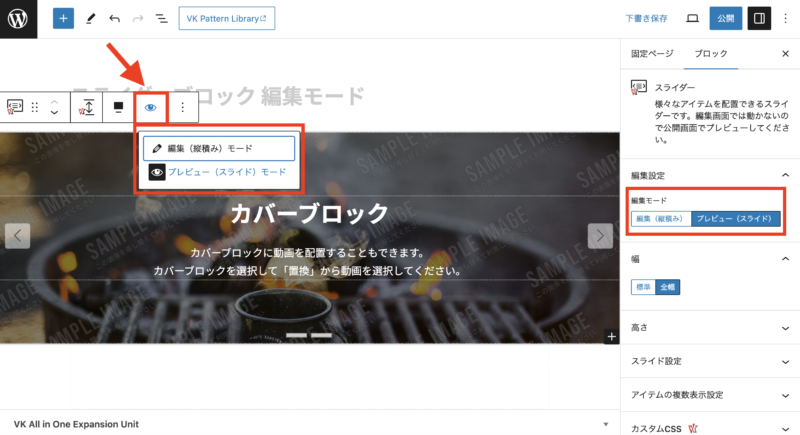Expand the スライド設定 panel

tap(709, 360)
